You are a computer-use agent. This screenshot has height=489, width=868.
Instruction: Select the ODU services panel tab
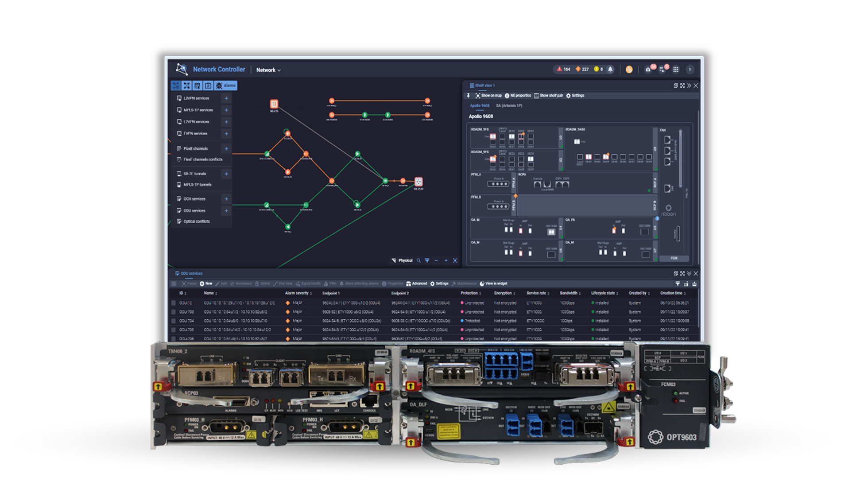pos(189,273)
